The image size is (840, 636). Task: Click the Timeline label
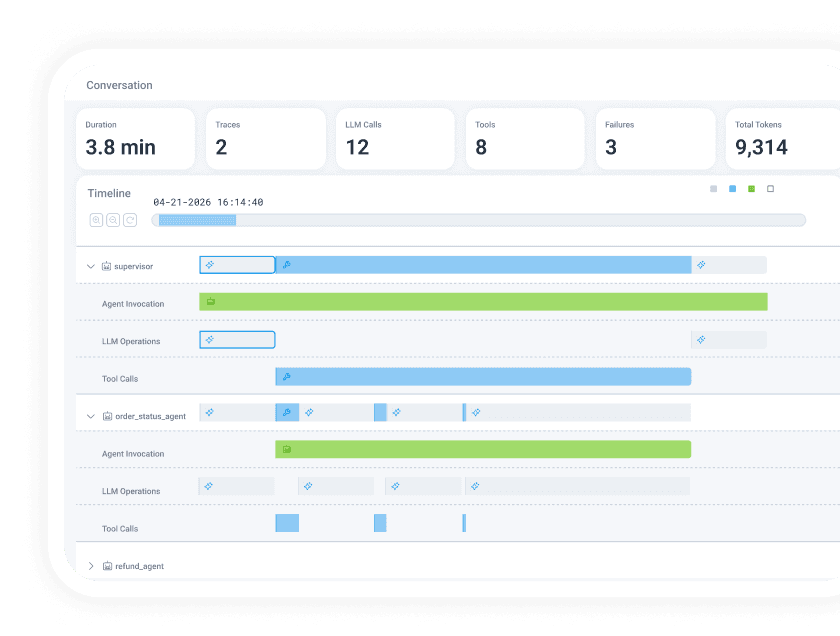coord(109,193)
